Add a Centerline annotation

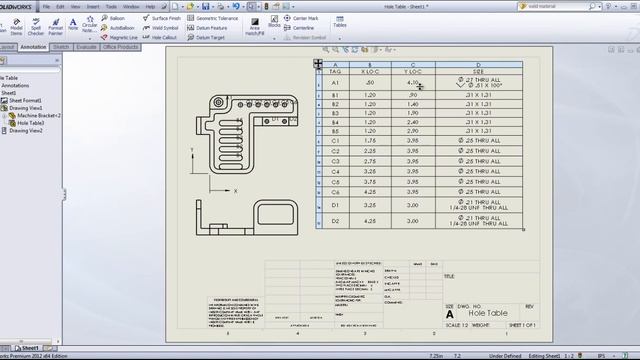[x=299, y=28]
